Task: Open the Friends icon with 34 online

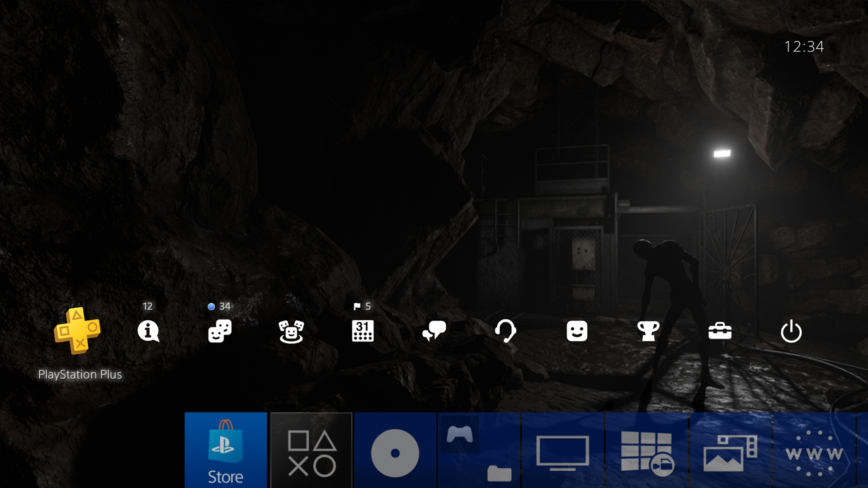Action: 220,331
